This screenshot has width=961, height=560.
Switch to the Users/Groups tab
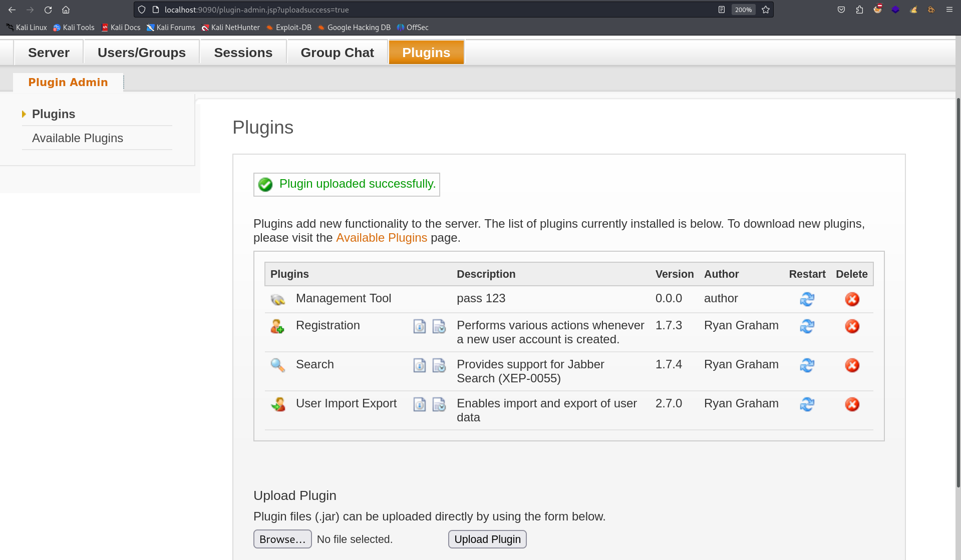[x=142, y=53]
